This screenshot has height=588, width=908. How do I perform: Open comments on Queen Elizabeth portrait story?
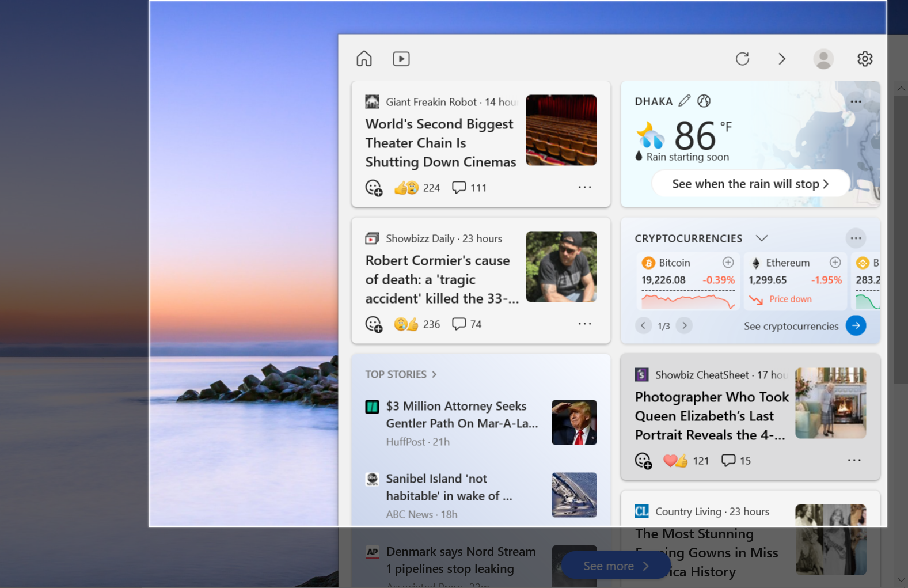point(736,461)
